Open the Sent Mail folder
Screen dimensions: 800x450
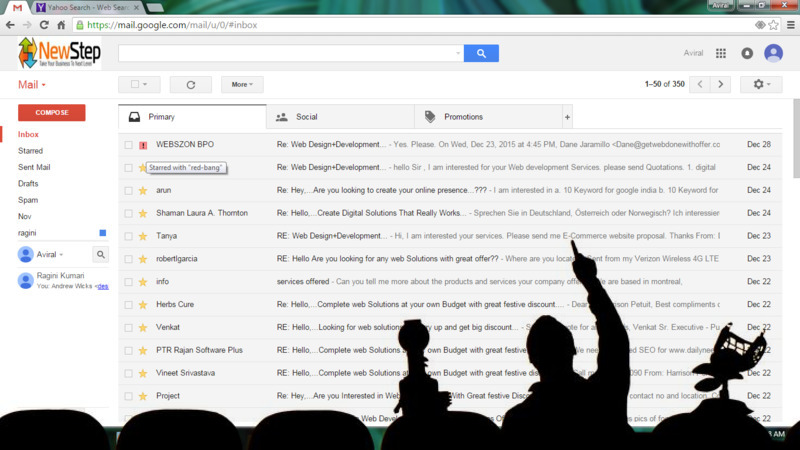[x=34, y=167]
